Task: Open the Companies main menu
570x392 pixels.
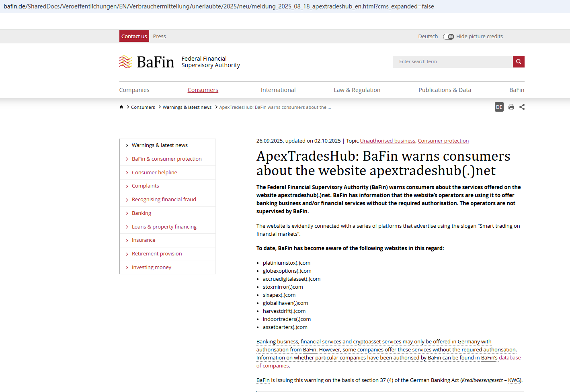Action: click(x=134, y=90)
